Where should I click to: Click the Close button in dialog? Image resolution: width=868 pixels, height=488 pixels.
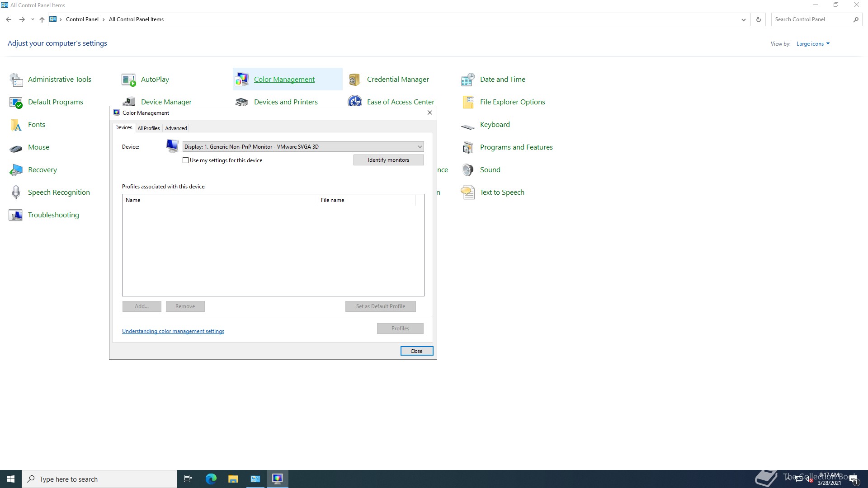pyautogui.click(x=416, y=351)
